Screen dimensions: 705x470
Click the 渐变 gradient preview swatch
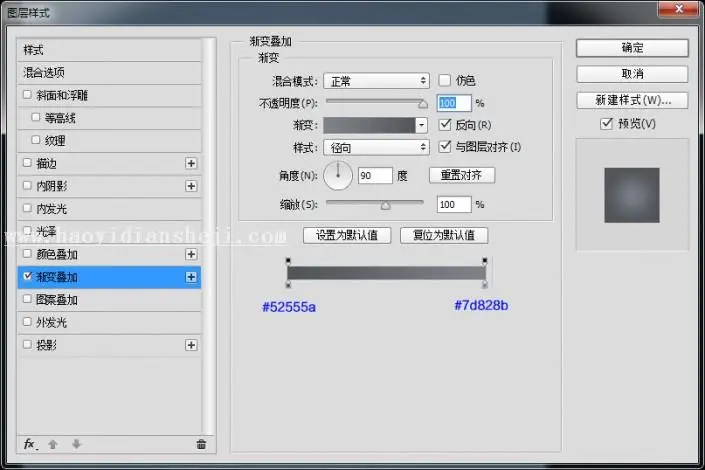(x=369, y=125)
